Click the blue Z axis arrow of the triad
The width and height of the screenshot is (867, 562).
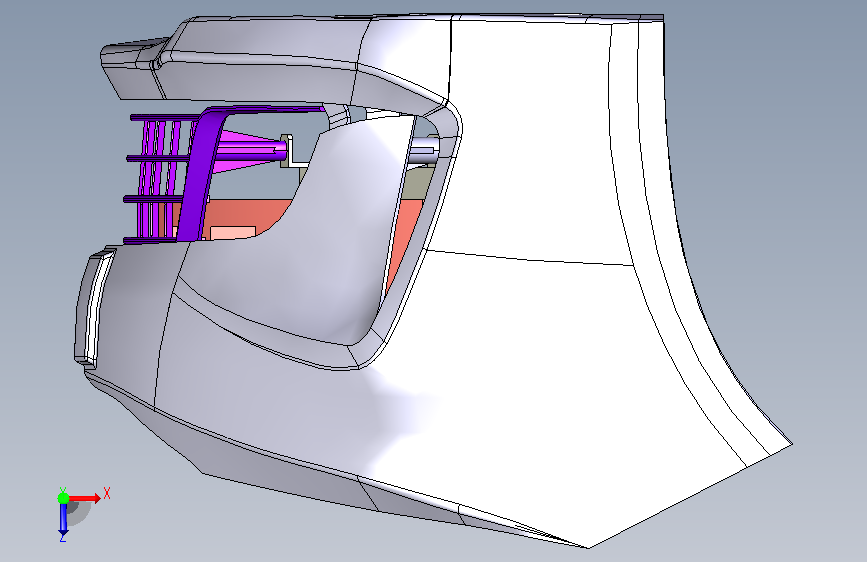63,521
